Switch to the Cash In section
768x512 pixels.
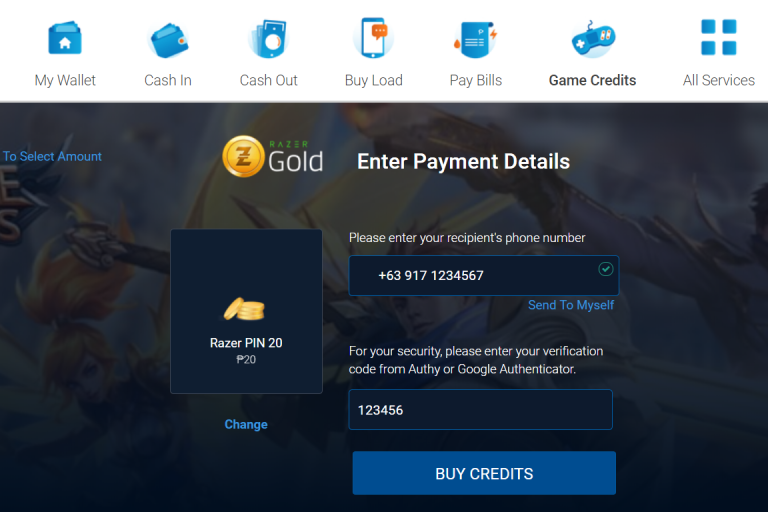coord(168,80)
